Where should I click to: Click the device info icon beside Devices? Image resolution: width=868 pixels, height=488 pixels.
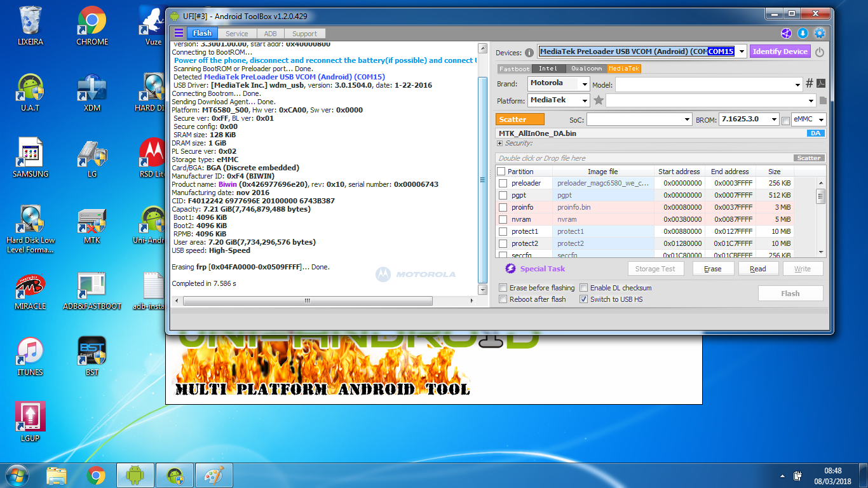(528, 53)
